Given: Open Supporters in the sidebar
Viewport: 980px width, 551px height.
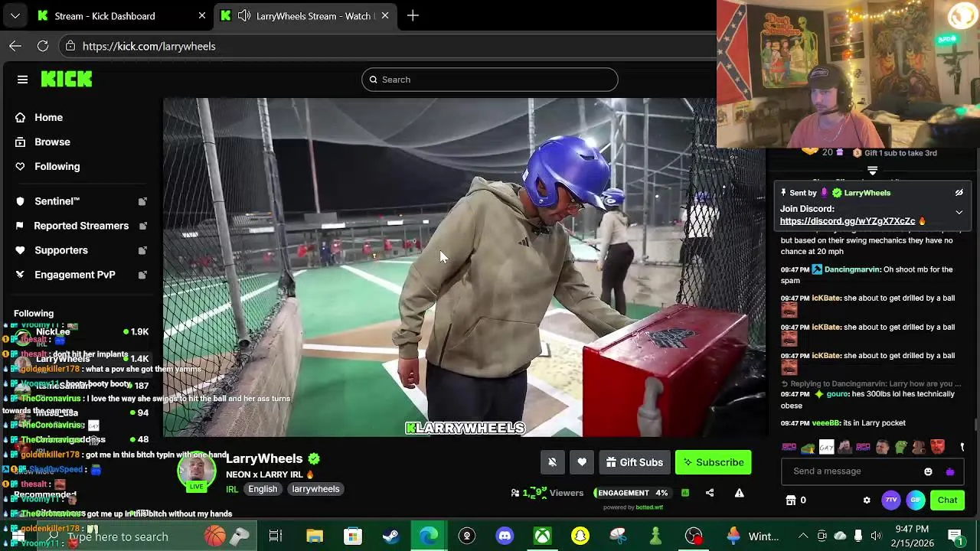Looking at the screenshot, I should [x=61, y=250].
